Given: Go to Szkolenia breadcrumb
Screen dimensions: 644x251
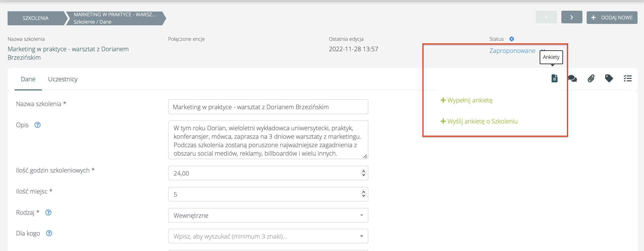Looking at the screenshot, I should [x=35, y=18].
